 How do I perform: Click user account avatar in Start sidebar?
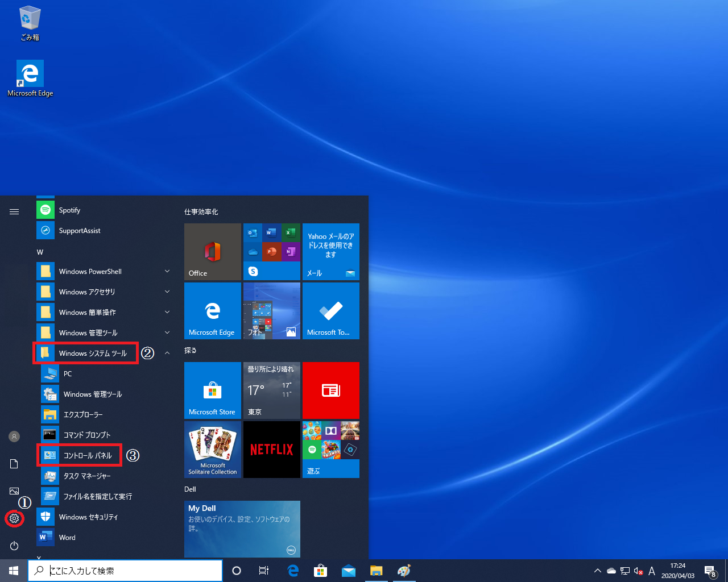14,436
